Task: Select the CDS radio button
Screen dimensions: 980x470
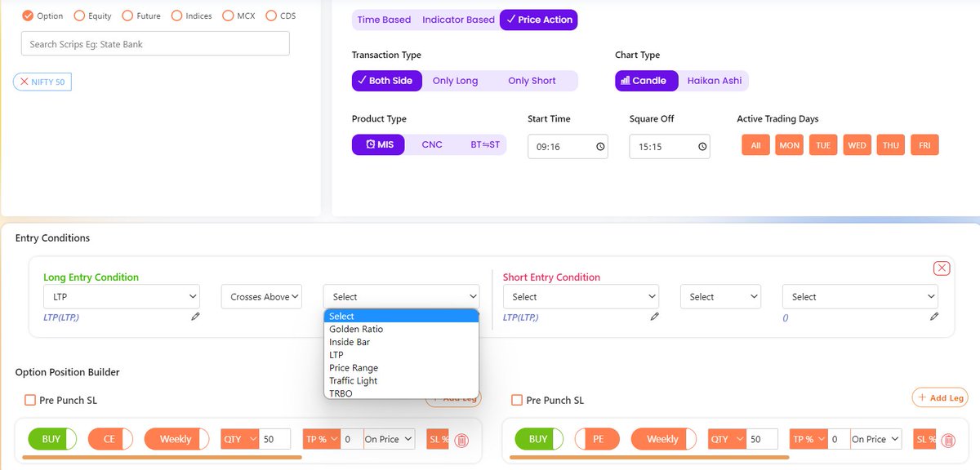Action: pyautogui.click(x=271, y=16)
